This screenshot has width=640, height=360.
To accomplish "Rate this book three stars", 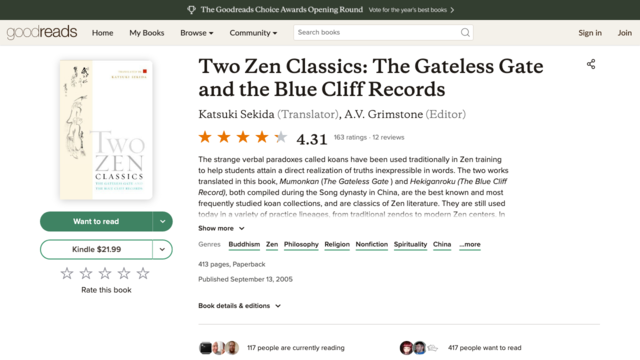I will click(105, 273).
